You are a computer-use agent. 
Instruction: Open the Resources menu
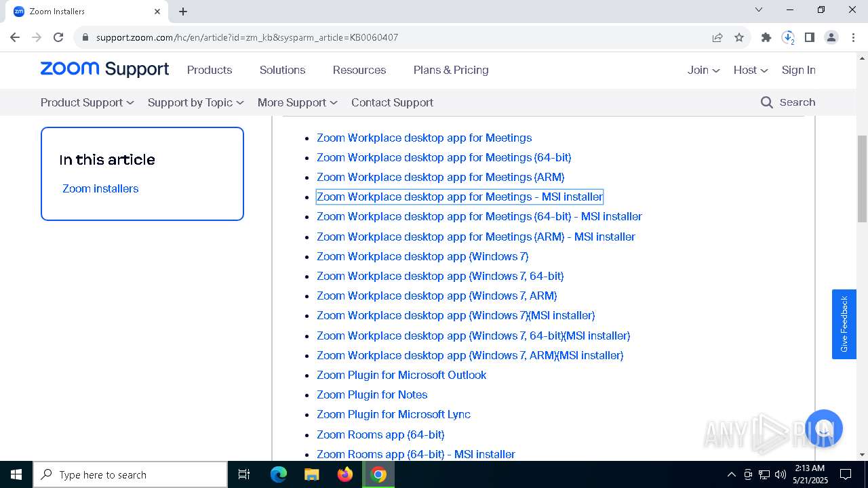[x=359, y=70]
